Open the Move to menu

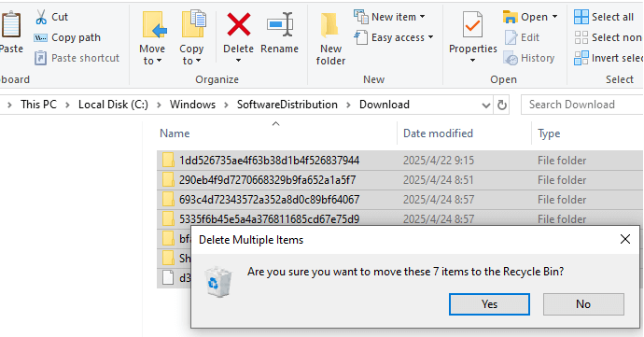152,38
